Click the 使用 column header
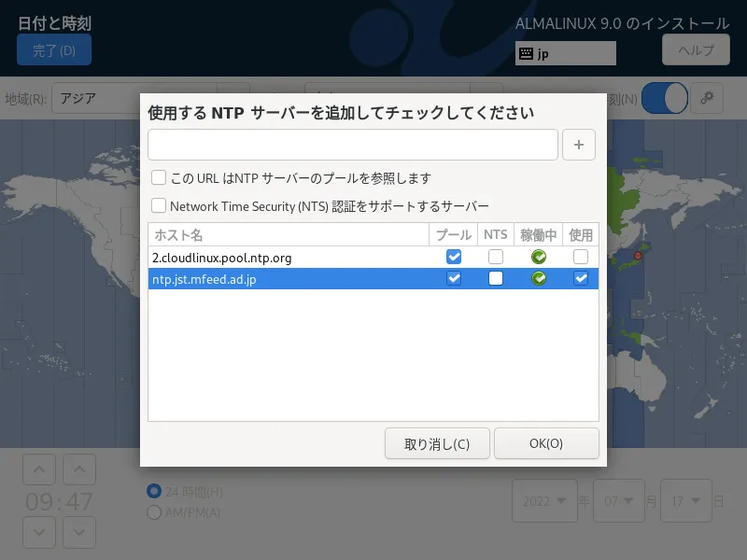 [580, 235]
